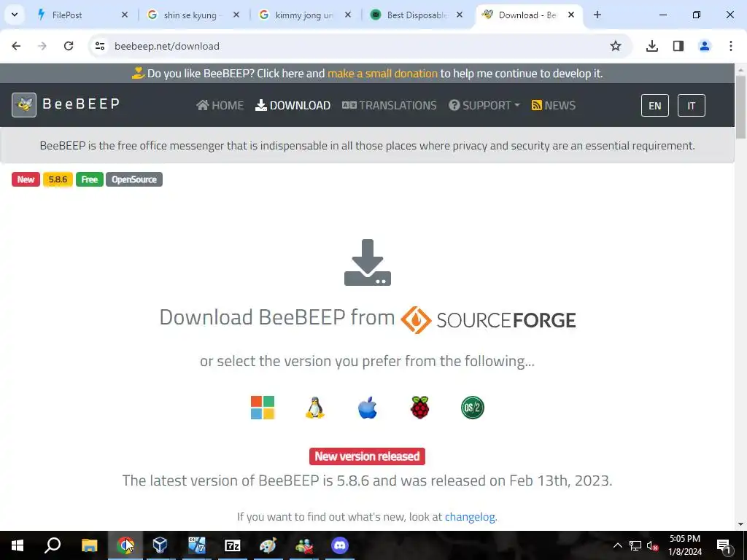The height and width of the screenshot is (560, 747).
Task: Go back to the previous page
Action: (x=16, y=46)
